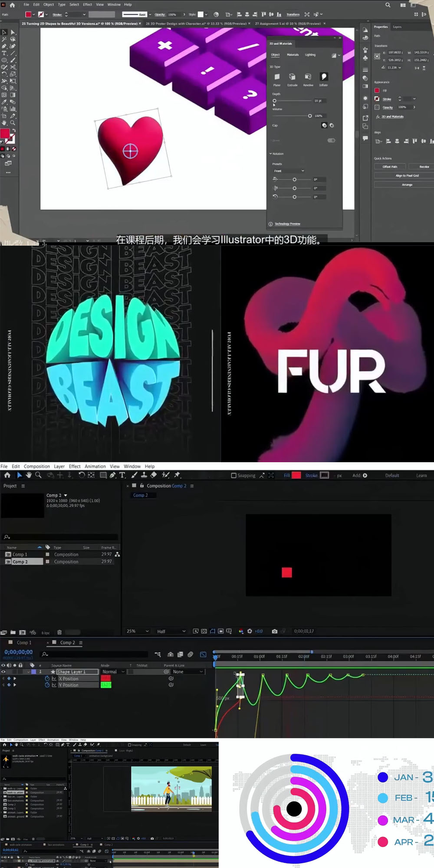Screen dimensions: 434x868
Task: Switch to the Layers tab in Illustrator
Action: coord(397,27)
